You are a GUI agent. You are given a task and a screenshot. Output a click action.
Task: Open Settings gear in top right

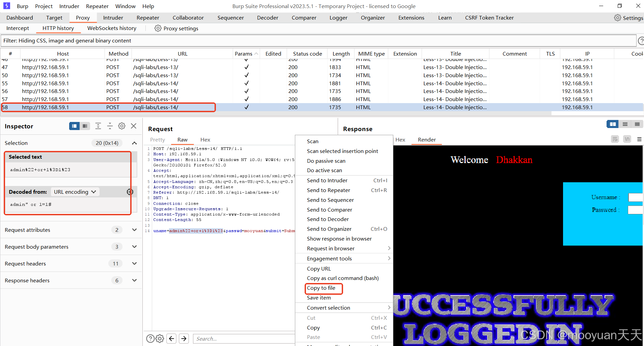click(x=617, y=18)
